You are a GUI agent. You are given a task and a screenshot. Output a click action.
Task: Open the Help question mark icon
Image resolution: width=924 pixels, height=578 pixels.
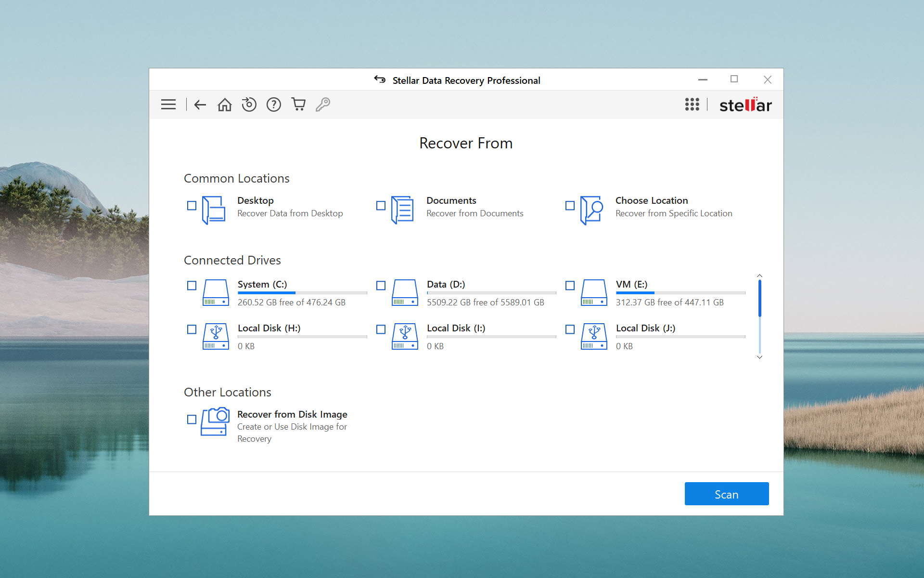point(274,105)
